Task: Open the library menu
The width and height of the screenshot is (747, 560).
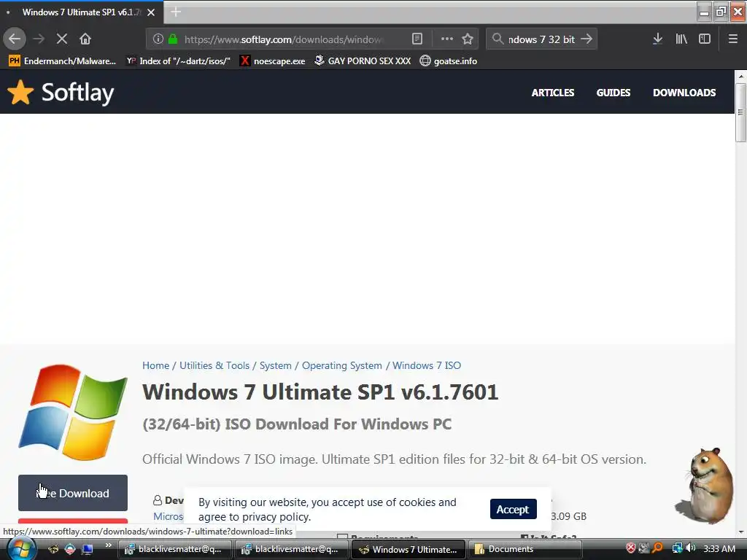Action: pos(681,39)
